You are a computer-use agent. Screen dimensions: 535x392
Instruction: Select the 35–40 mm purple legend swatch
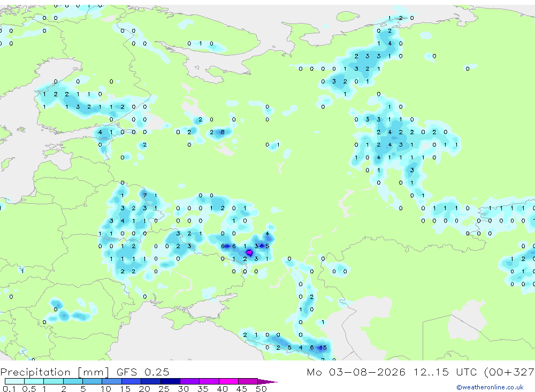(x=209, y=381)
